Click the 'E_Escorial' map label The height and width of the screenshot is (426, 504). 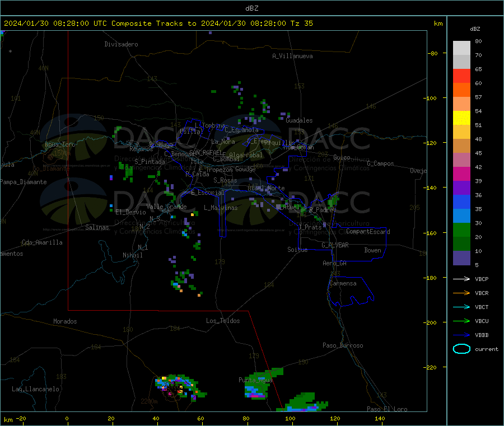(x=208, y=193)
